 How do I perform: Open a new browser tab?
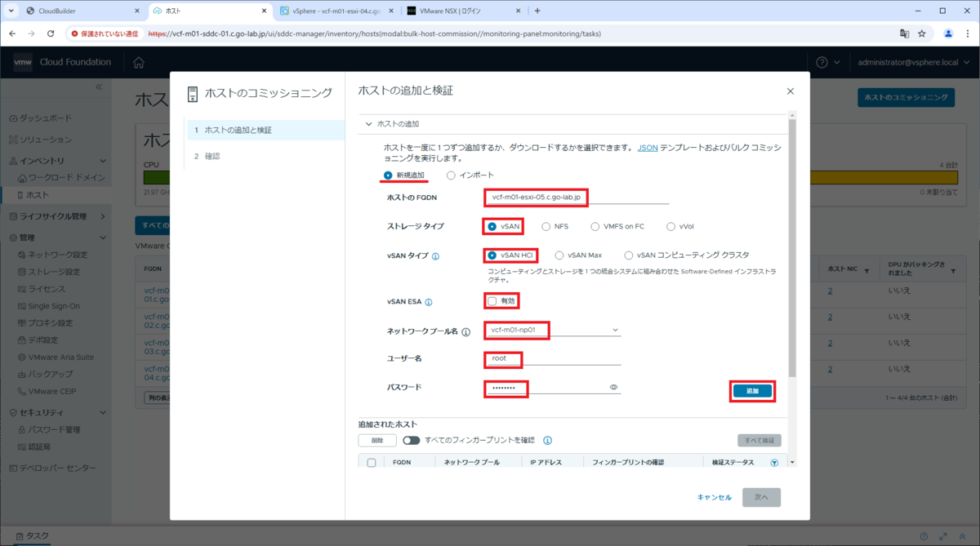coord(537,11)
